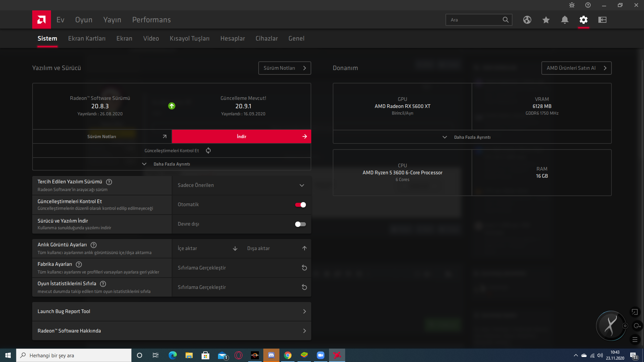The image size is (644, 362).
Task: Click help icon next to Tercih Edilen Yazılım Sürümü
Action: [109, 182]
